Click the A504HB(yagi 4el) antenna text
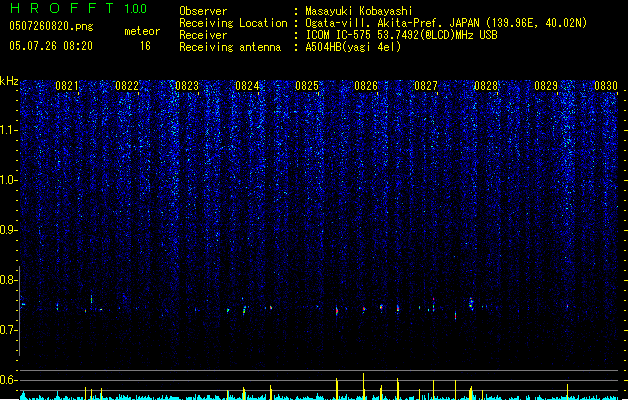The image size is (629, 400). click(353, 47)
